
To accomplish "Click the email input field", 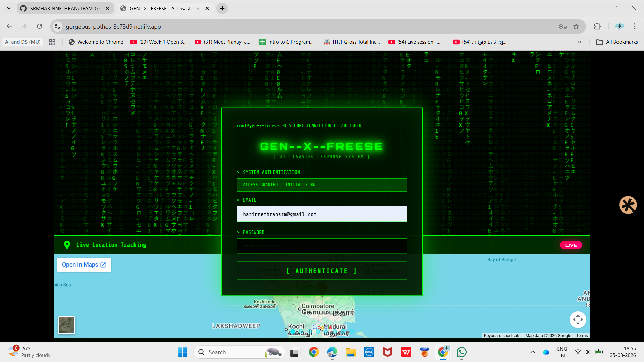I will (x=322, y=214).
